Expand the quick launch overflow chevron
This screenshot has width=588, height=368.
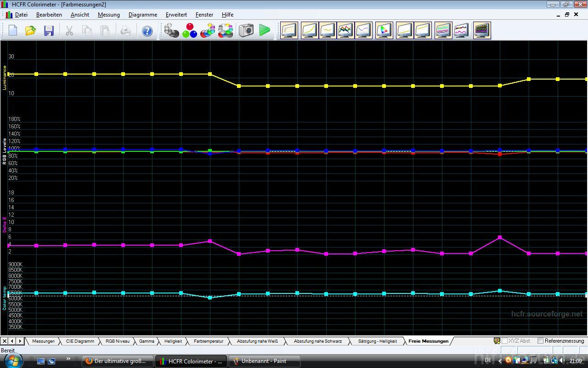pos(68,359)
